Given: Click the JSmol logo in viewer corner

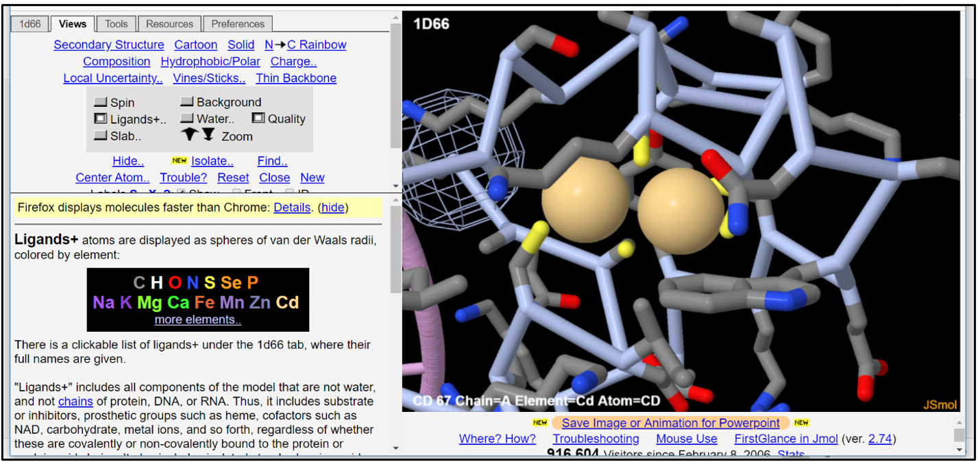Looking at the screenshot, I should (940, 404).
